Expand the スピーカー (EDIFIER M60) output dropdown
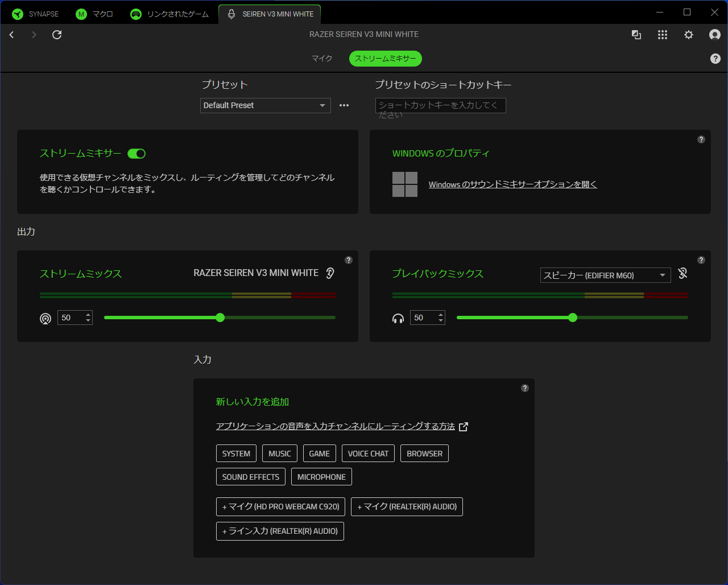728x585 pixels. coord(605,275)
